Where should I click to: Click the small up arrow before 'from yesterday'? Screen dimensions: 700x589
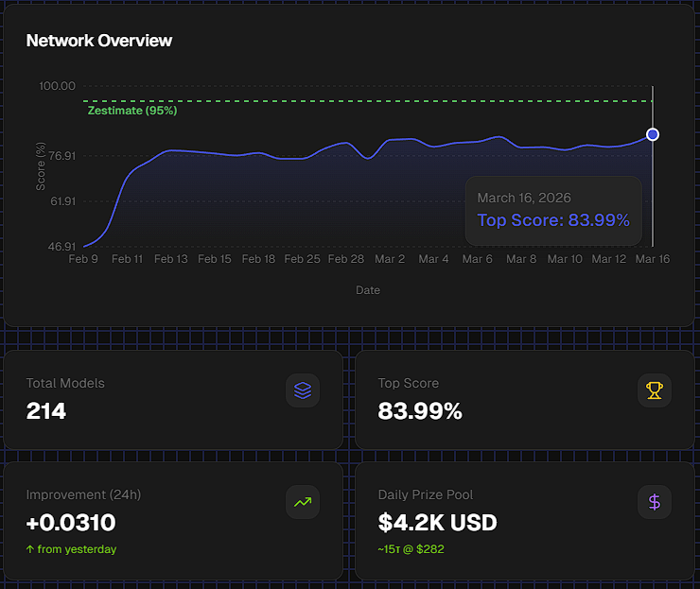click(30, 549)
